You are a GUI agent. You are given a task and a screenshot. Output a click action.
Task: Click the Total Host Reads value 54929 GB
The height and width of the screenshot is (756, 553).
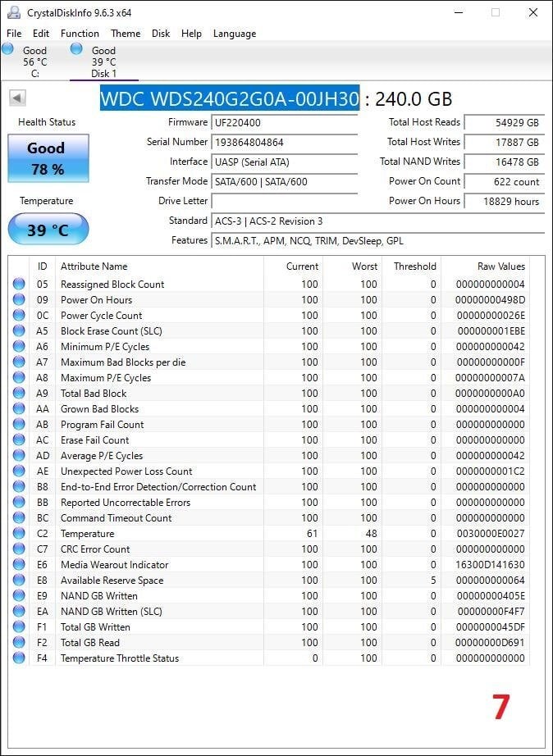point(505,122)
